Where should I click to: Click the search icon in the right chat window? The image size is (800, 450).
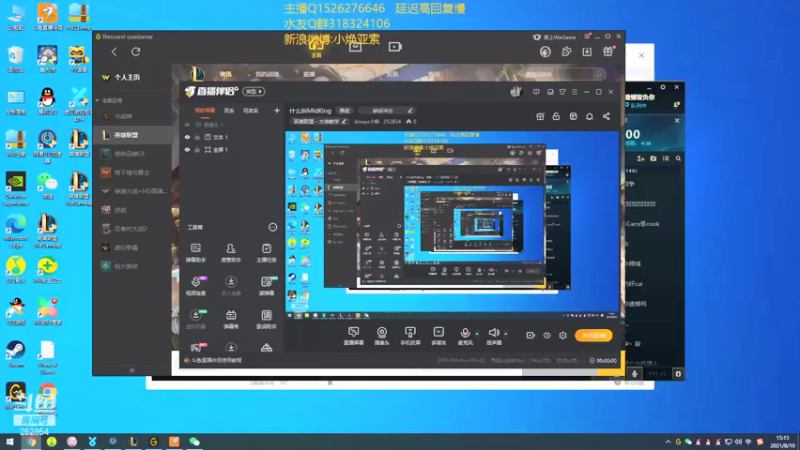[x=678, y=159]
